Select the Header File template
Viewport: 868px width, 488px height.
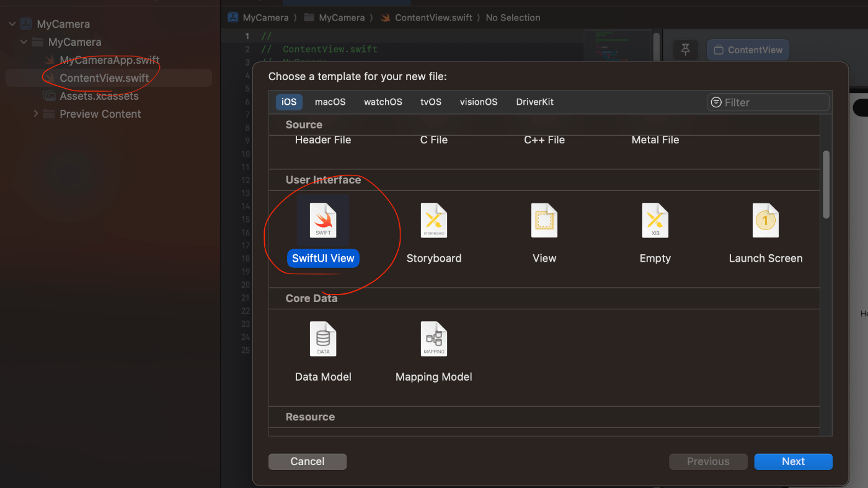coord(323,140)
